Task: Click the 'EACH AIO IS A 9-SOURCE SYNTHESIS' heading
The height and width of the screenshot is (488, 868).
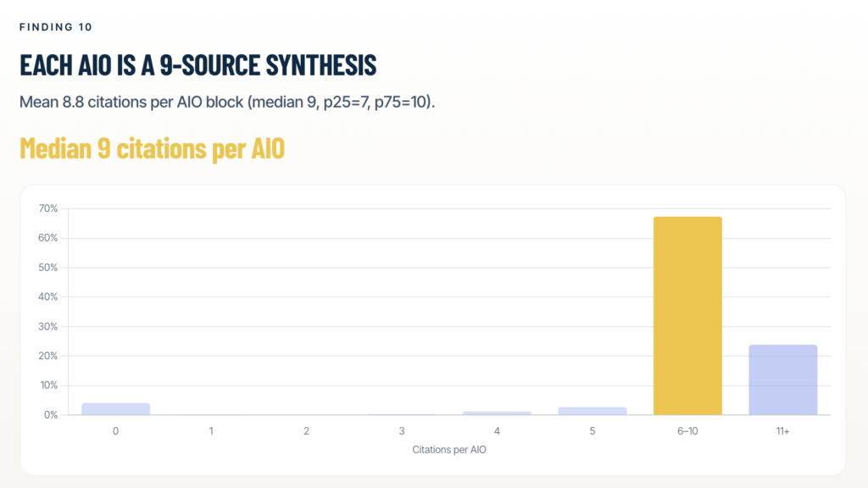Action: click(198, 64)
